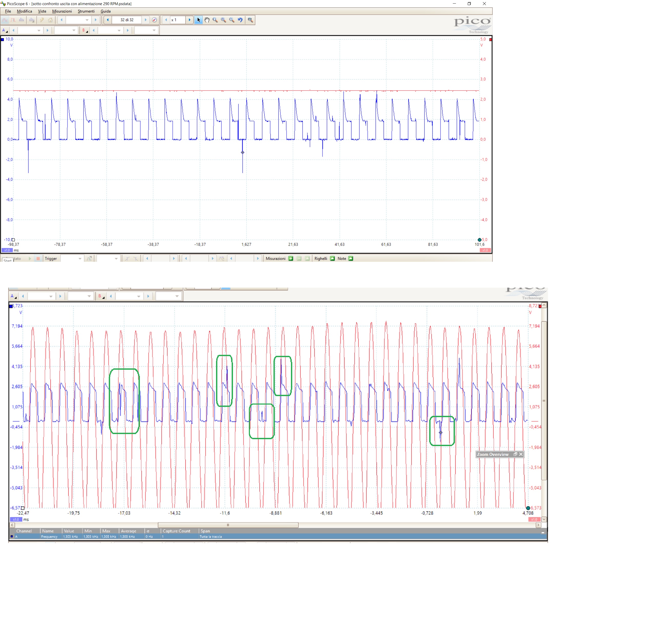
Task: Click the zoom-out magnifier tool
Action: tap(232, 20)
